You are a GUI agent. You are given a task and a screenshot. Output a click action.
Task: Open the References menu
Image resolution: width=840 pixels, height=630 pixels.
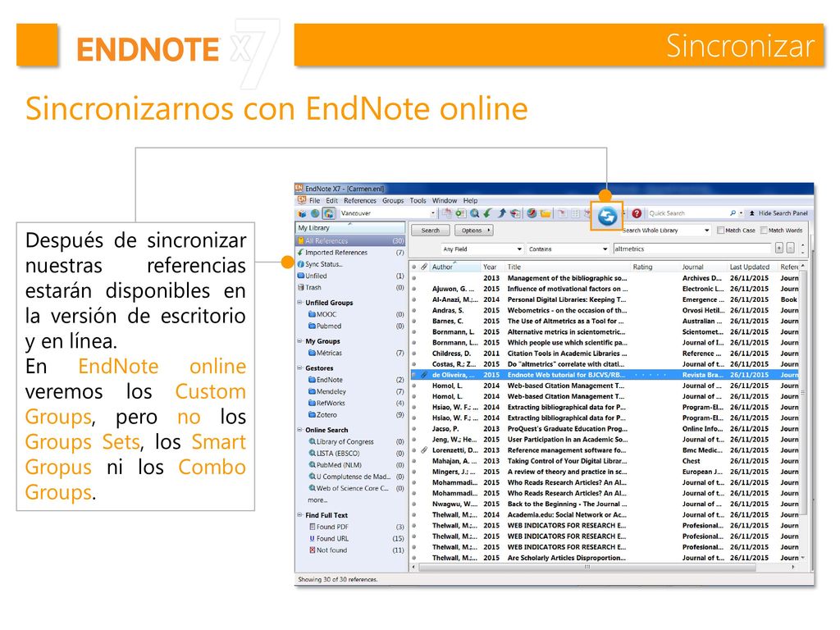(360, 200)
